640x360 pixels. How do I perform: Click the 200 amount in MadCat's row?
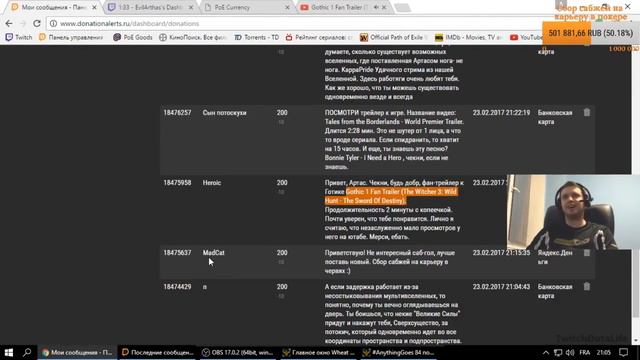(282, 253)
